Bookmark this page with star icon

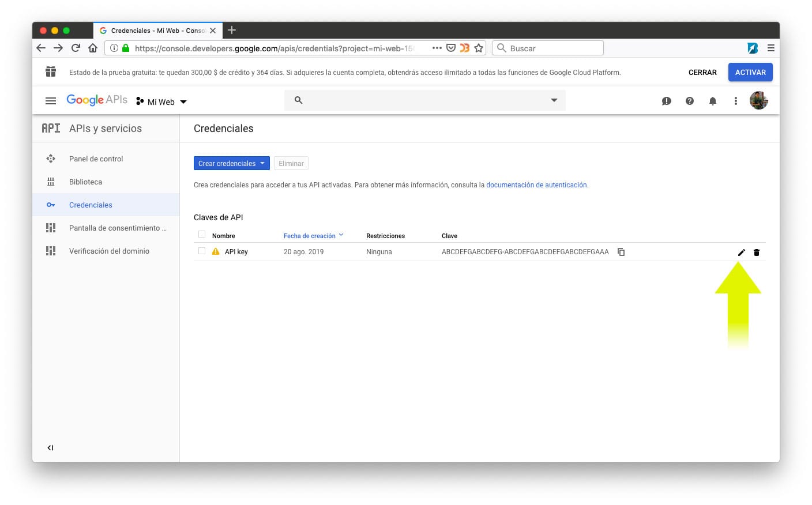coord(479,48)
